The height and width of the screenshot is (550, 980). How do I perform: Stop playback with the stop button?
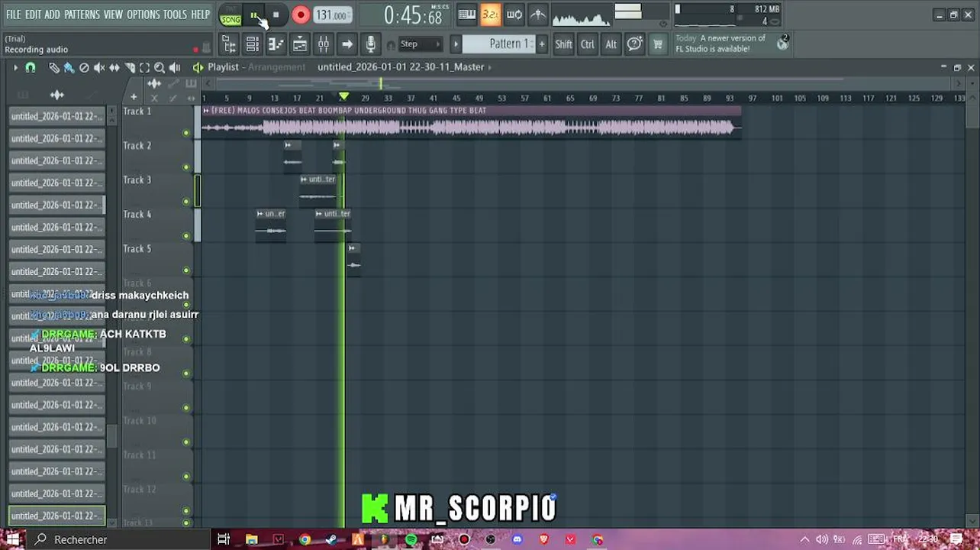(276, 15)
